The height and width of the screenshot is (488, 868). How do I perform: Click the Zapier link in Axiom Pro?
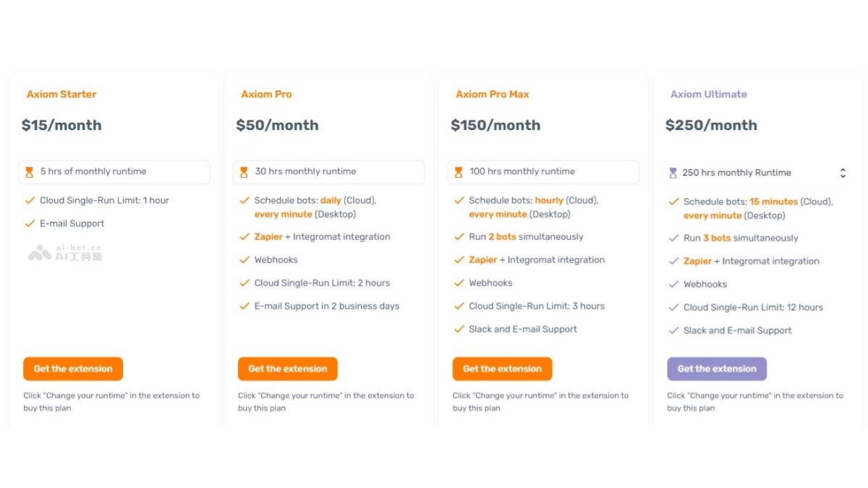point(268,236)
